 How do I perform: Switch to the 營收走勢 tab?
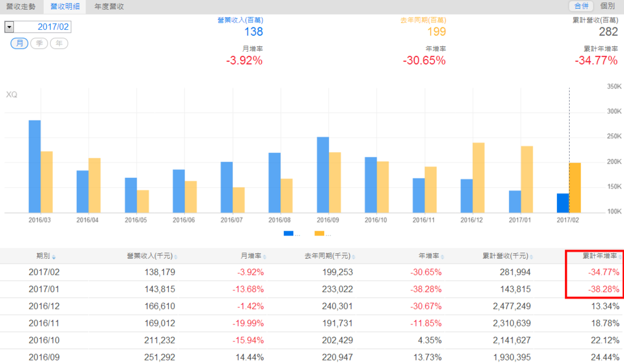coord(21,7)
